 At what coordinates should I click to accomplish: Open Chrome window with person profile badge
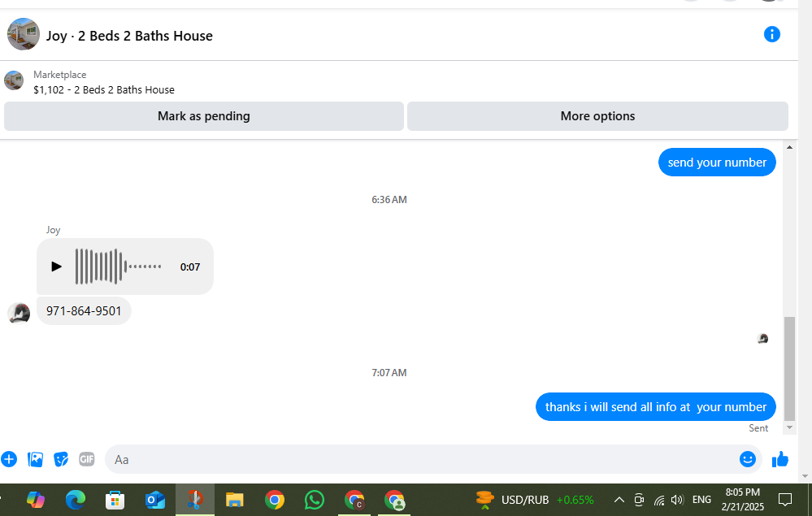394,500
